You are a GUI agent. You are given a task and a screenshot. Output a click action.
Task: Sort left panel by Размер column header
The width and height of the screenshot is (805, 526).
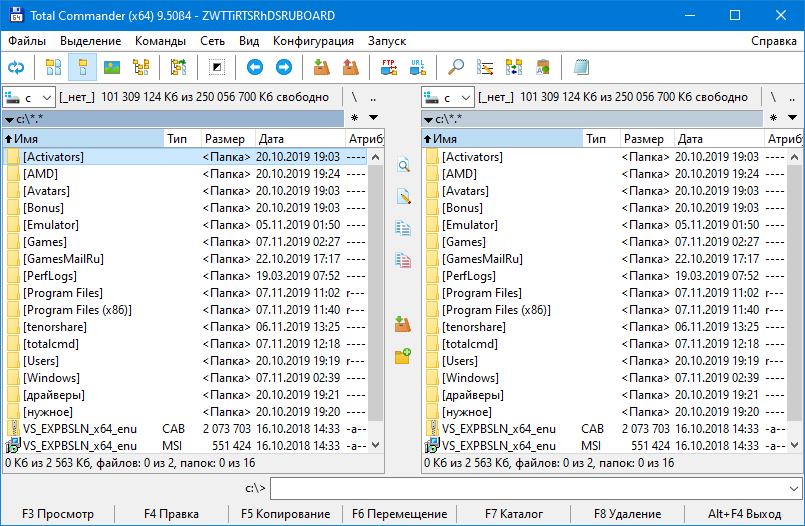(228, 139)
